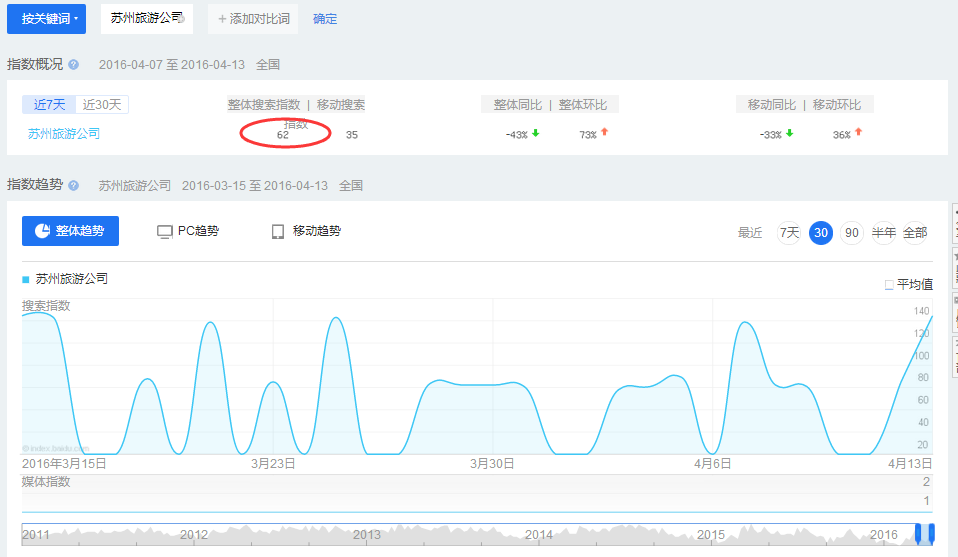Select the 半年 range option

tap(883, 233)
